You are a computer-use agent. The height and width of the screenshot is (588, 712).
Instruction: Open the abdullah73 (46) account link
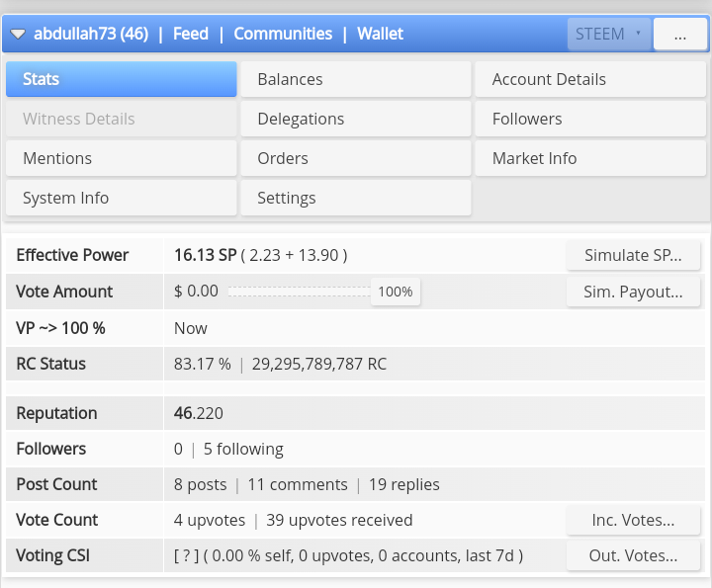[91, 34]
